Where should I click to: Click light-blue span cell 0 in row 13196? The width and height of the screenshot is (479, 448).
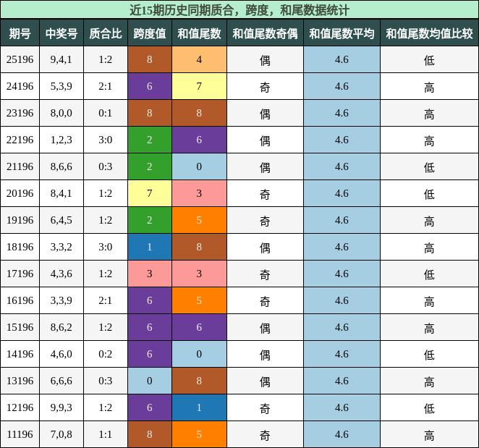[x=149, y=381]
